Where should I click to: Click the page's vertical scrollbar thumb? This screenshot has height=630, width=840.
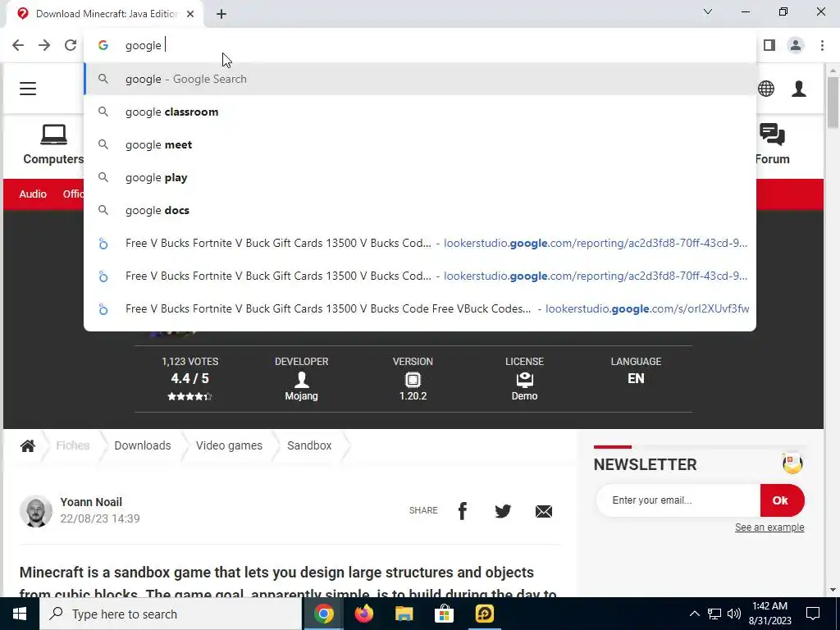click(833, 102)
